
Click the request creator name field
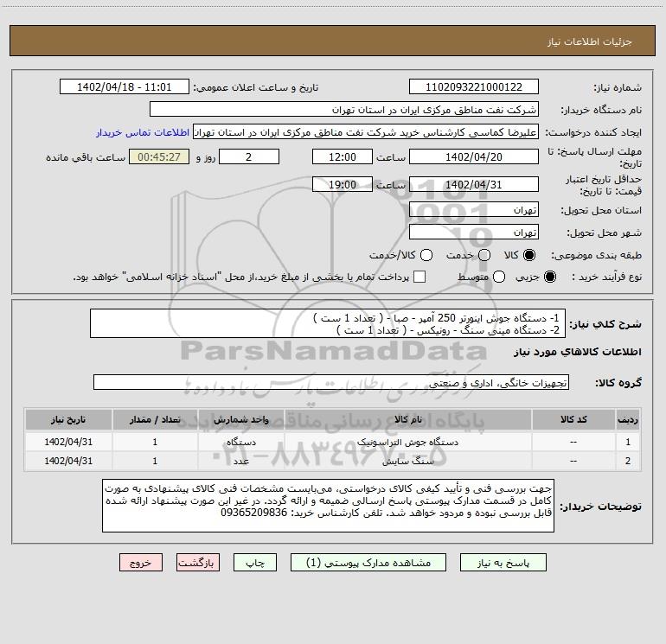pyautogui.click(x=366, y=132)
